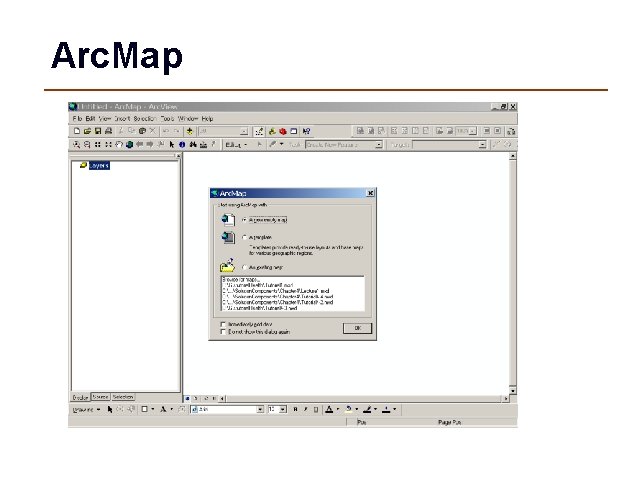The image size is (640, 480).
Task: Open the Edit menu
Action: click(x=90, y=119)
